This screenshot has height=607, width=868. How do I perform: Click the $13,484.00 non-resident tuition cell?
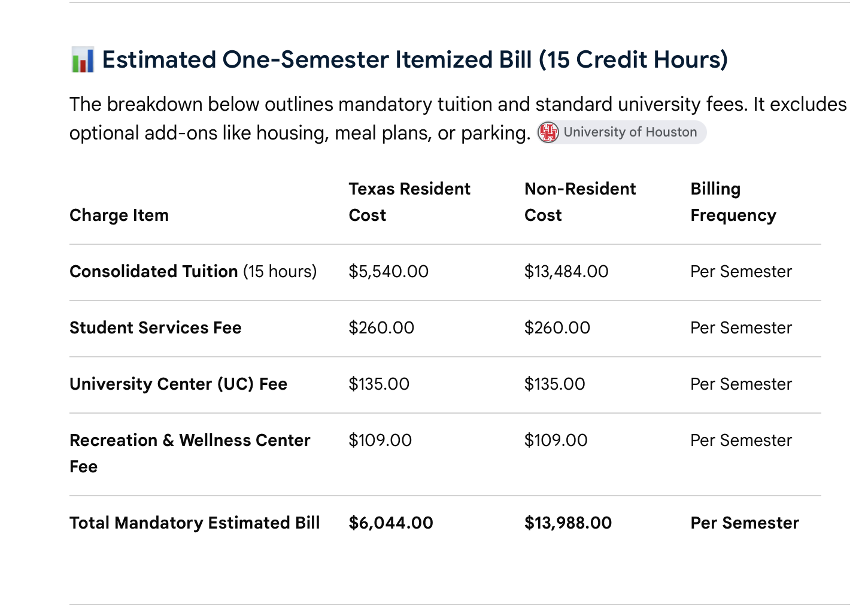point(566,271)
